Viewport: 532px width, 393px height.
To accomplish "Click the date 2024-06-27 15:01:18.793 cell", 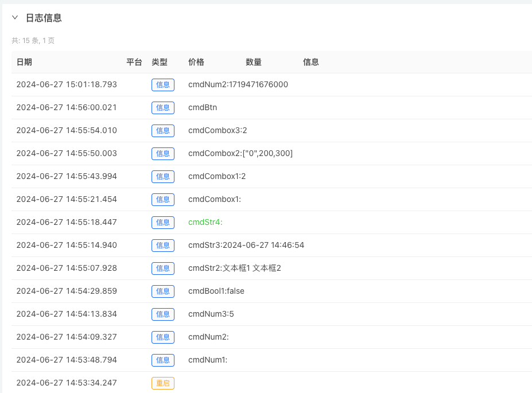I will click(x=67, y=84).
